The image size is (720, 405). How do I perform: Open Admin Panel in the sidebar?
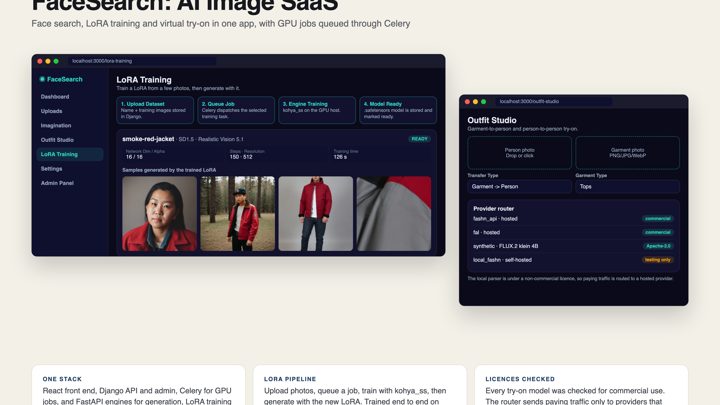(57, 183)
